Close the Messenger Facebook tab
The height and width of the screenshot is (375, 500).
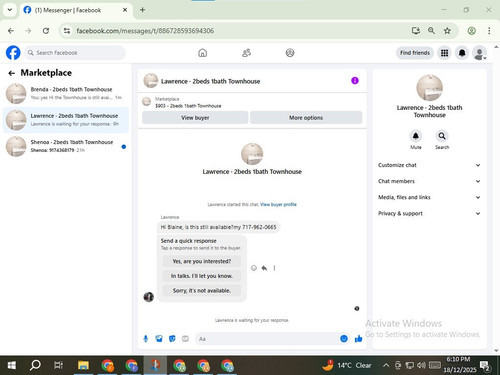125,10
